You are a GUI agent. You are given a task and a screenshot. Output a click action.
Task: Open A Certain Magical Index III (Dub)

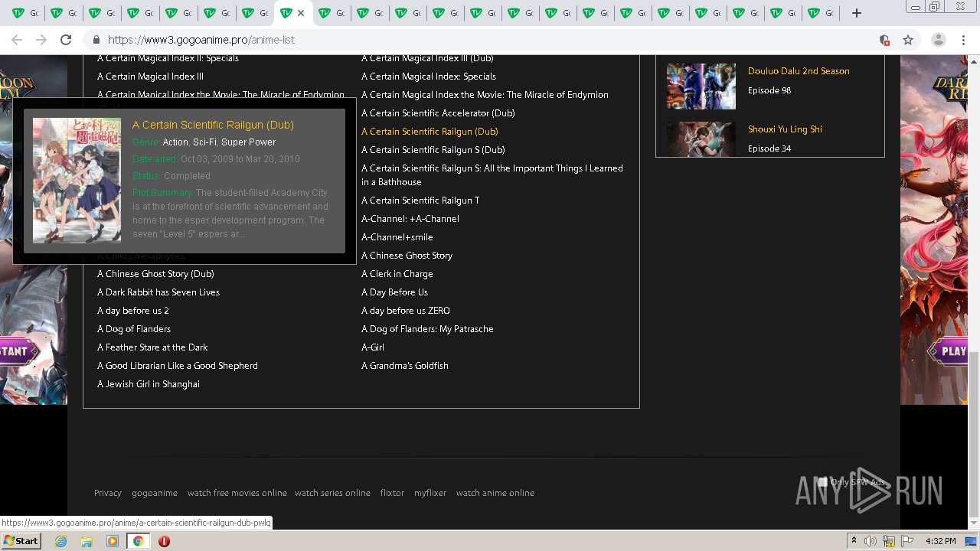click(x=427, y=58)
